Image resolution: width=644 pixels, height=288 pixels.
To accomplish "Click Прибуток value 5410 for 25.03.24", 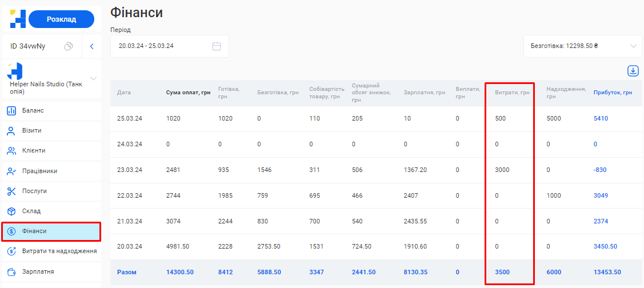I will 601,119.
